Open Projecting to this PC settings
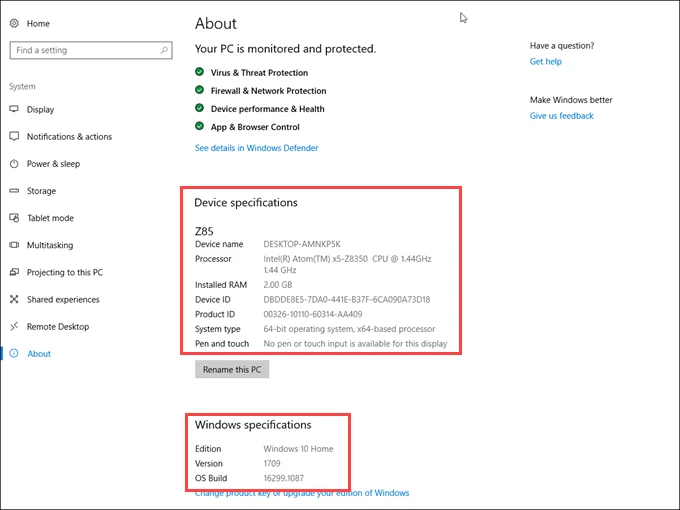This screenshot has height=510, width=680. pos(64,272)
